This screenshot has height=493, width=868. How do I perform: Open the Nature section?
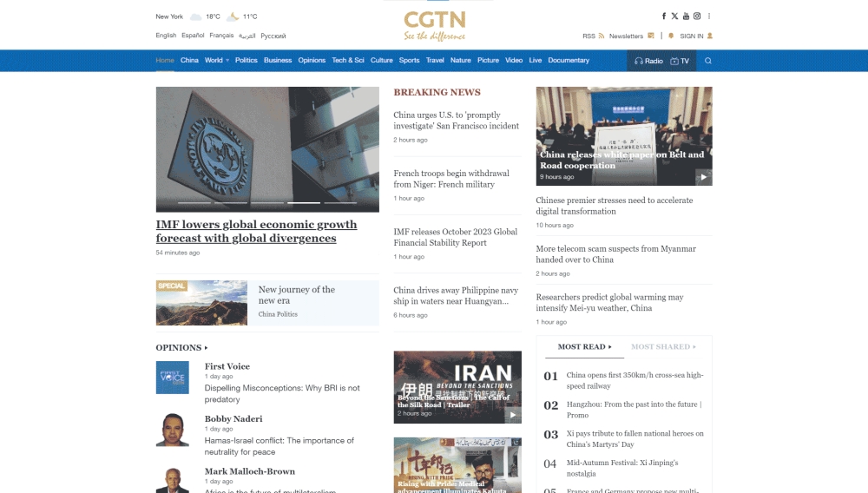point(461,60)
